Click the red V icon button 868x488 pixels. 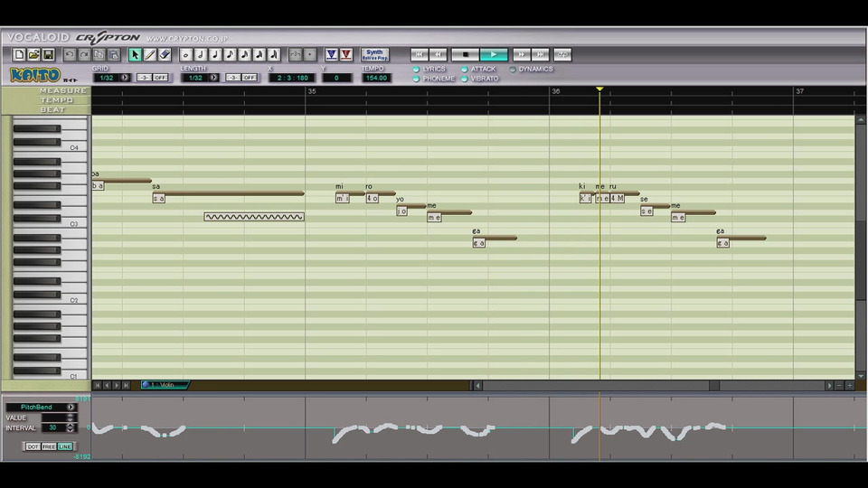pyautogui.click(x=346, y=54)
